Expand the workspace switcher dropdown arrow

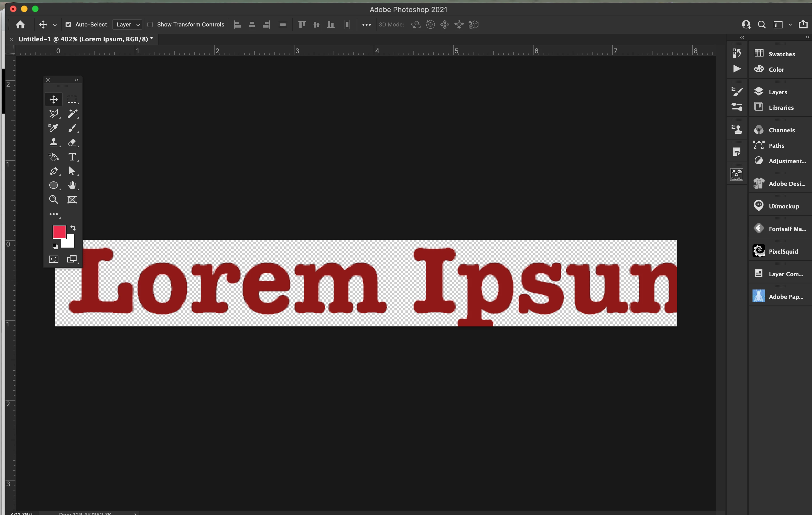click(790, 25)
